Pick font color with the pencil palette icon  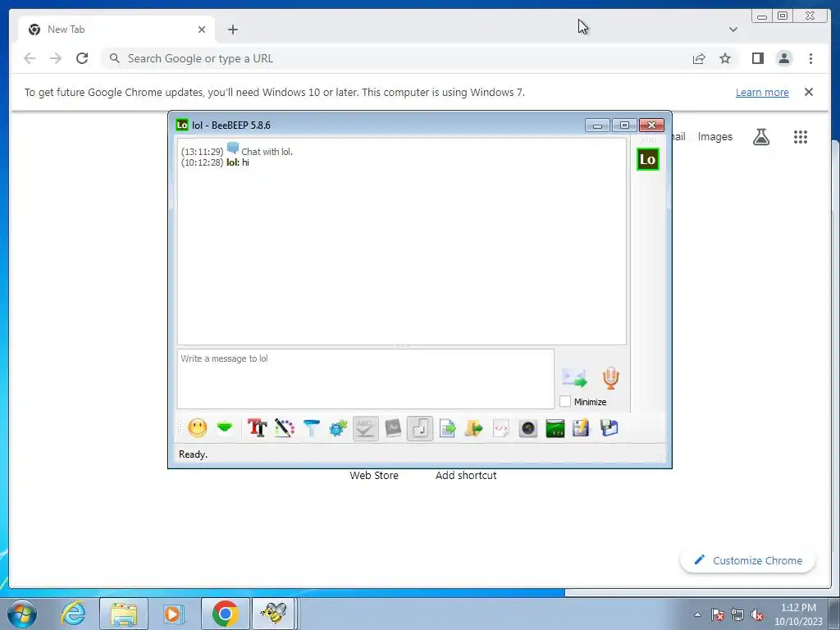pyautogui.click(x=285, y=428)
